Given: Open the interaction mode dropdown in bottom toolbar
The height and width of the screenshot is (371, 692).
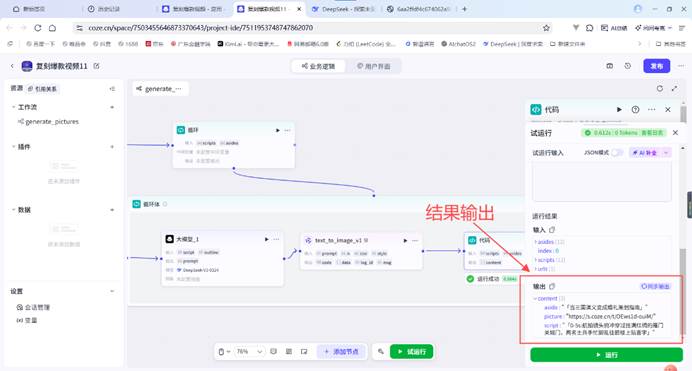Looking at the screenshot, I should [224, 352].
